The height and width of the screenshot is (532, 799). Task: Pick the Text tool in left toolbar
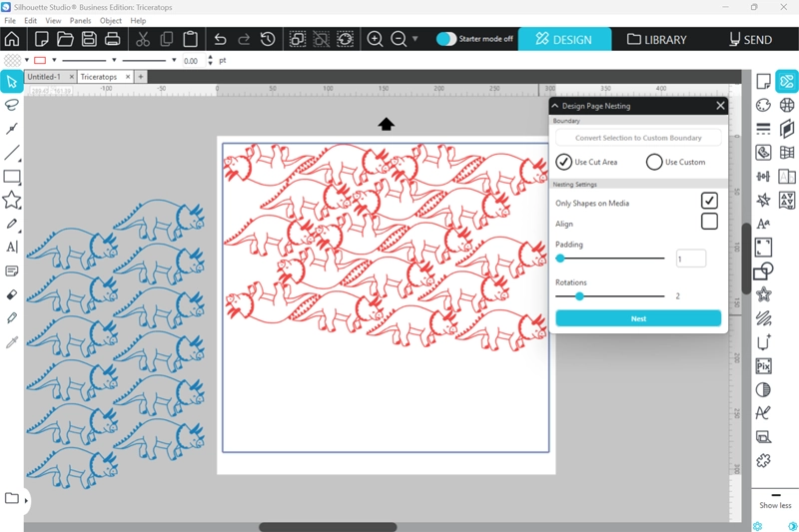[12, 247]
